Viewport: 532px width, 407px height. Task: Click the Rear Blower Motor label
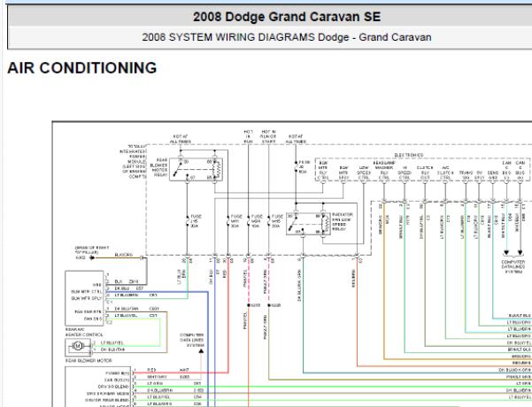click(x=89, y=360)
